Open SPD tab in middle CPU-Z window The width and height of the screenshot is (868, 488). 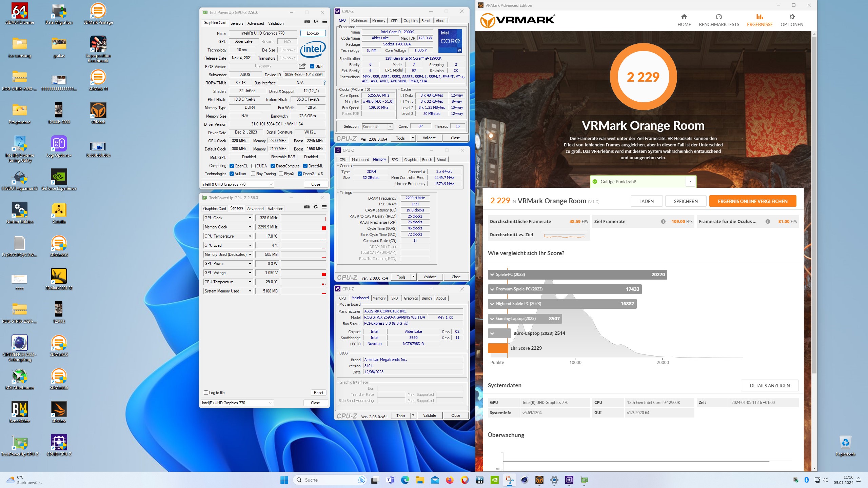(x=395, y=160)
